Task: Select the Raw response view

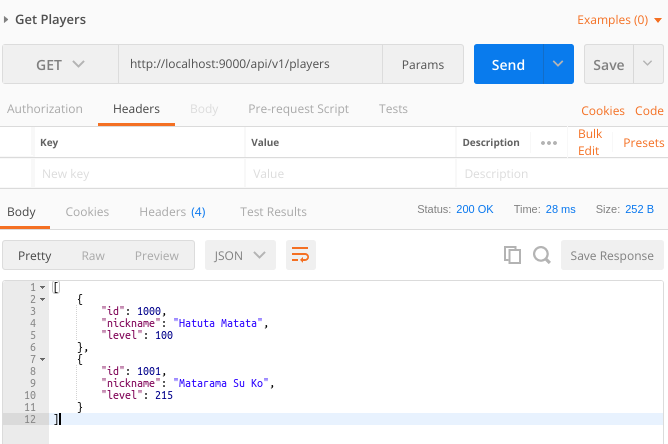Action: click(x=93, y=255)
